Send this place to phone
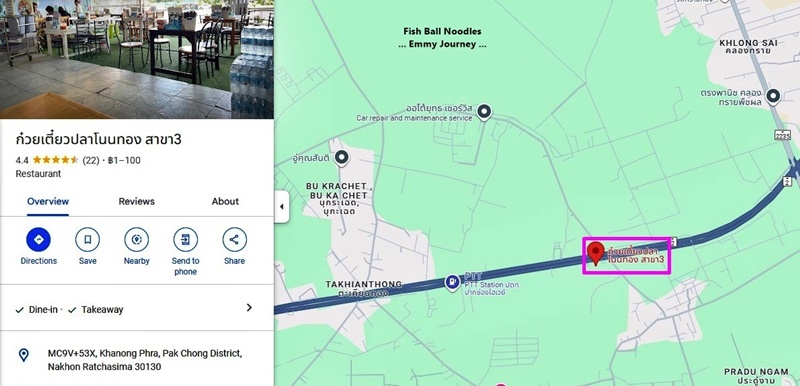The height and width of the screenshot is (386, 800). click(x=185, y=240)
